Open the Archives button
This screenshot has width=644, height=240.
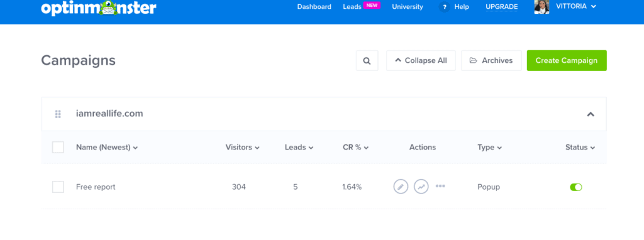tap(491, 61)
